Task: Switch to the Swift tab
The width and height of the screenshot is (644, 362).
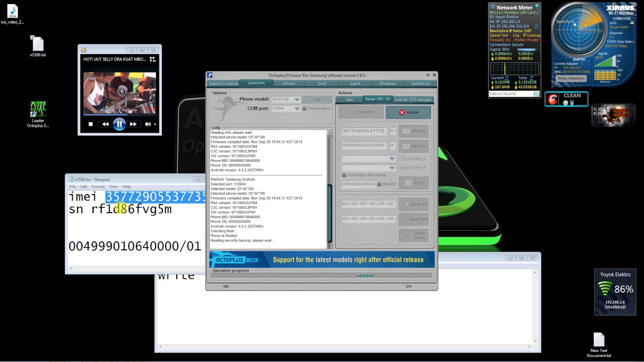Action: coord(322,83)
